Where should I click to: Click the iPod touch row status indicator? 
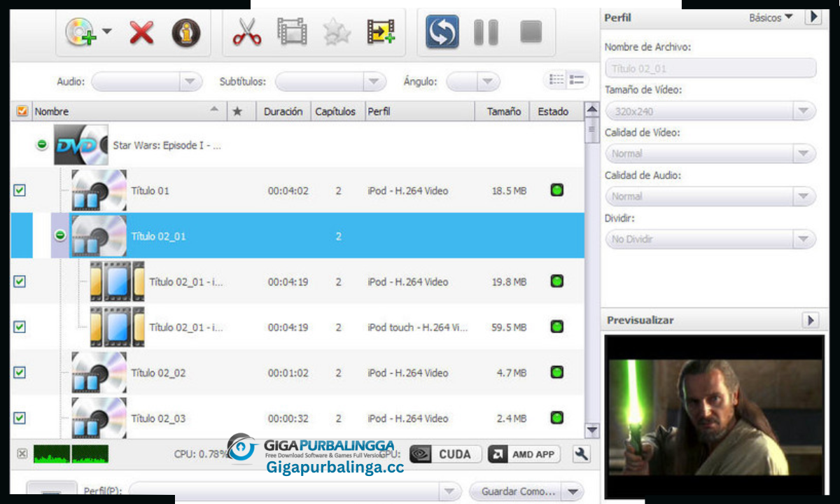point(557,327)
